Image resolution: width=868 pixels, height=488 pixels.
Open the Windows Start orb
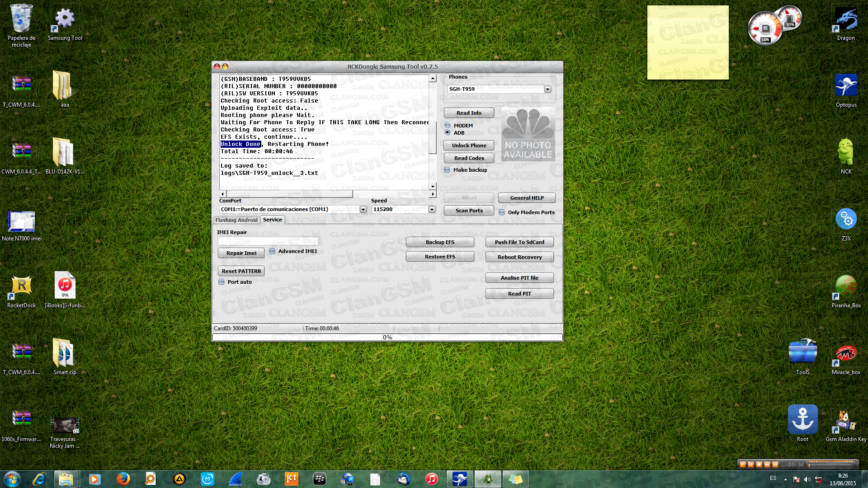click(12, 479)
